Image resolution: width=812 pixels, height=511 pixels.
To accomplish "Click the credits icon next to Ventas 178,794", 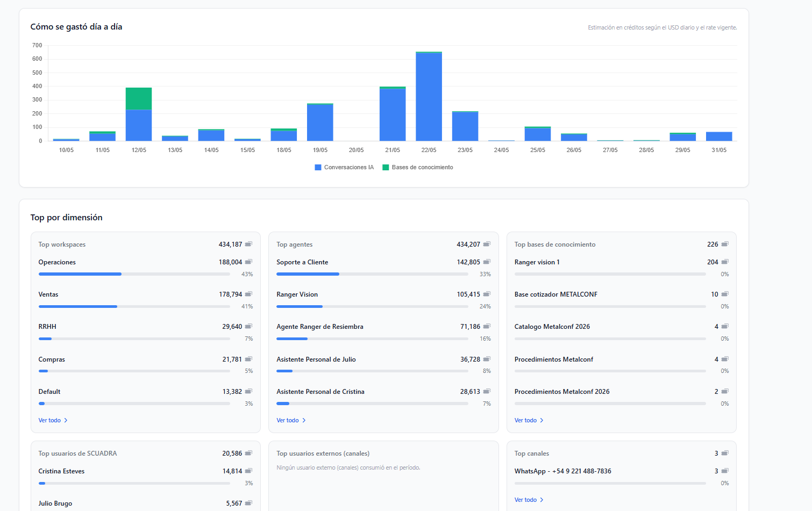I will pyautogui.click(x=248, y=294).
